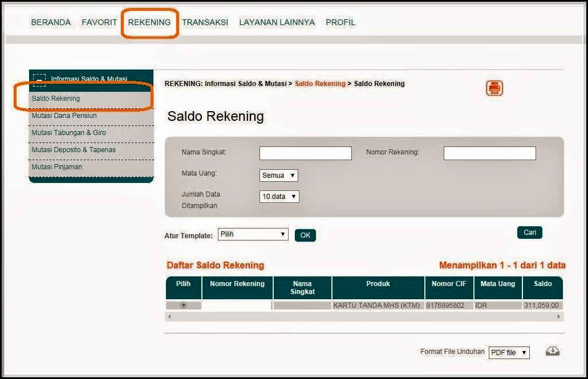Select the account radio button in Pilih column
The height and width of the screenshot is (379, 588).
(183, 305)
